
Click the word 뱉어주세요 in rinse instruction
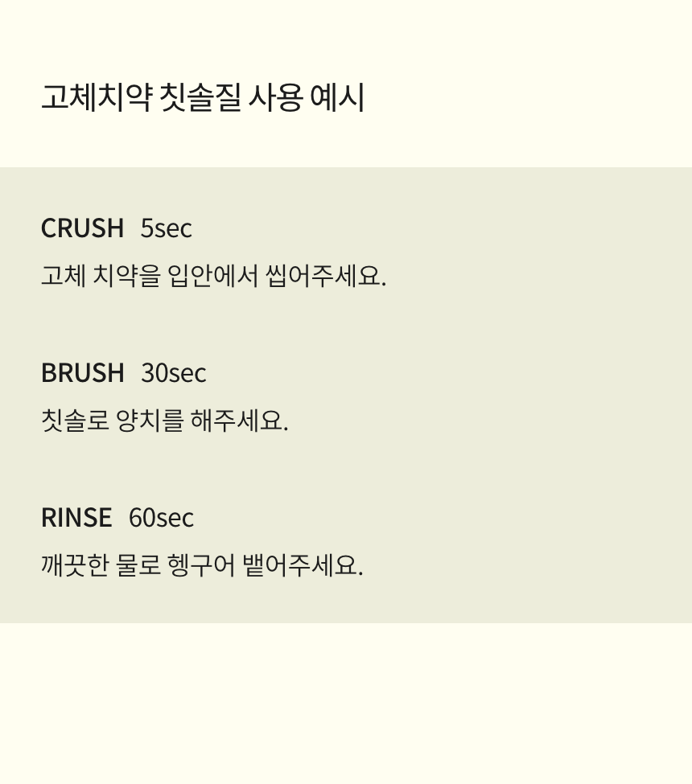(303, 565)
